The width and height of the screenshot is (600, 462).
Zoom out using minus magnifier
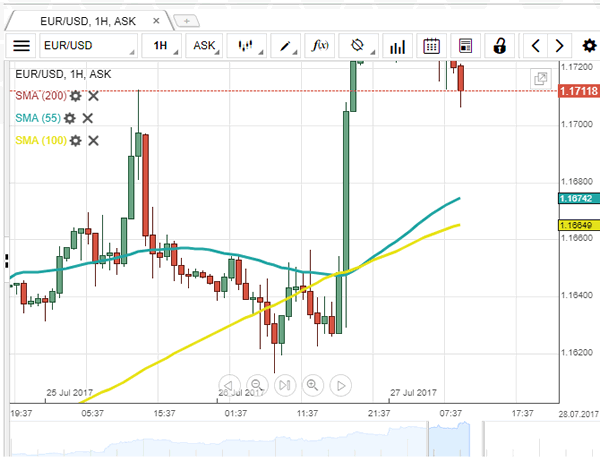tap(257, 385)
